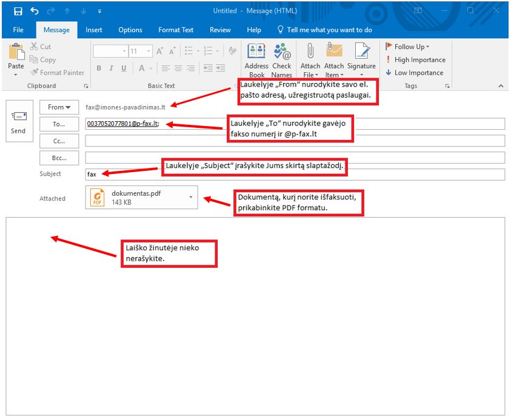
Task: Mark message as High Importance
Action: 415,59
